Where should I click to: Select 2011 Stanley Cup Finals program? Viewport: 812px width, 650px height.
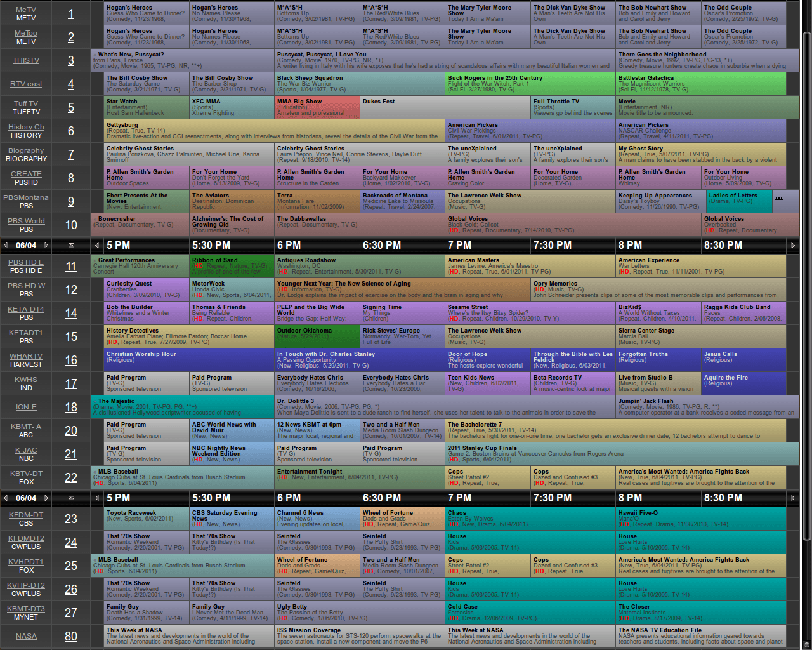coord(622,454)
